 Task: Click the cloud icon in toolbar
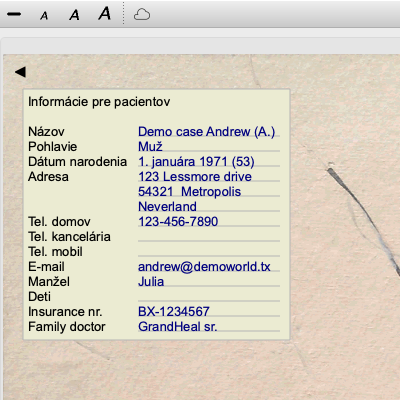(142, 15)
